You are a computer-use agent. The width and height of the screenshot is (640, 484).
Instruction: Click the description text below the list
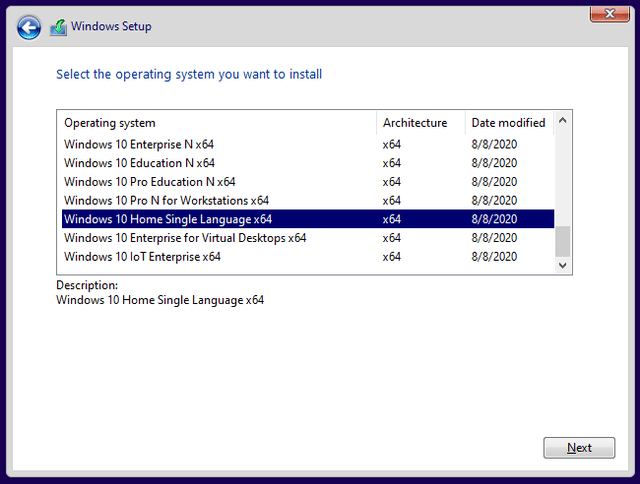tap(160, 300)
